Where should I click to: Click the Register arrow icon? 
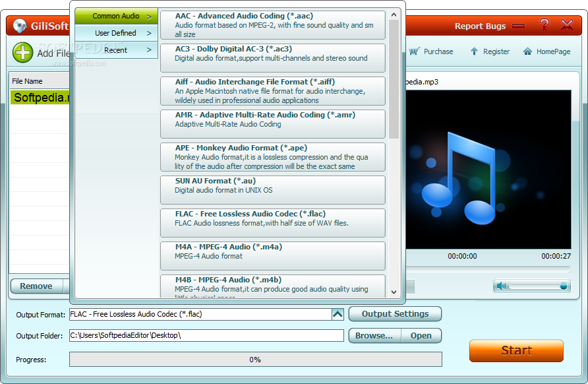click(475, 51)
